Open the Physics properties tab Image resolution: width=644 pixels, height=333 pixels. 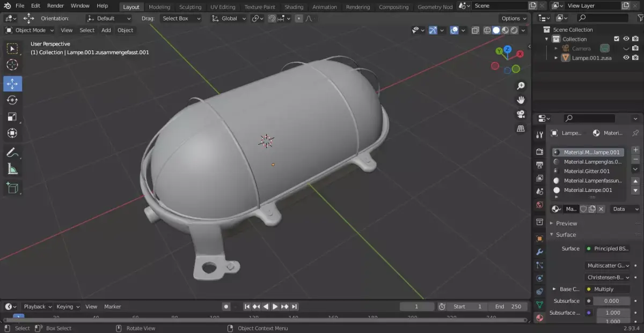coord(540,278)
